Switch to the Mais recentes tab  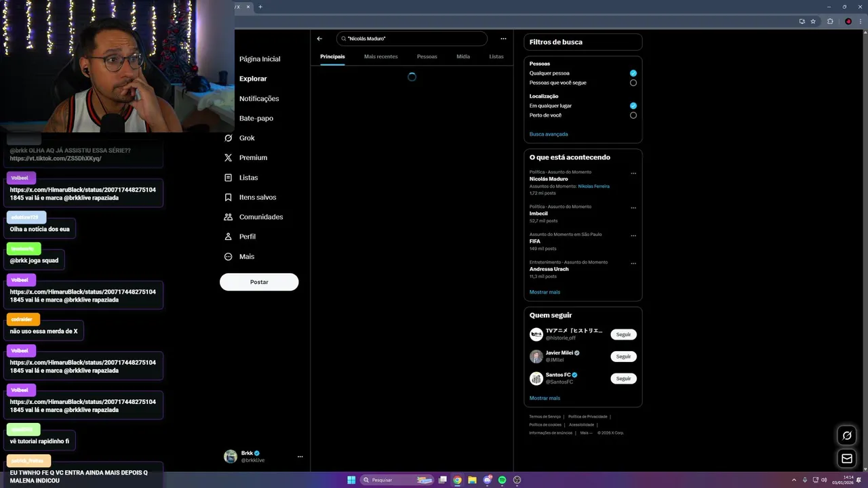[381, 56]
